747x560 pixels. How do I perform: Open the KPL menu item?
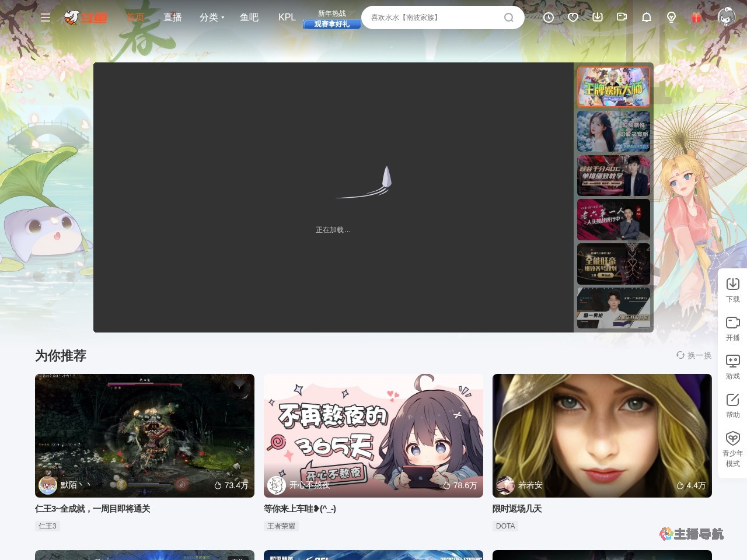click(x=287, y=17)
